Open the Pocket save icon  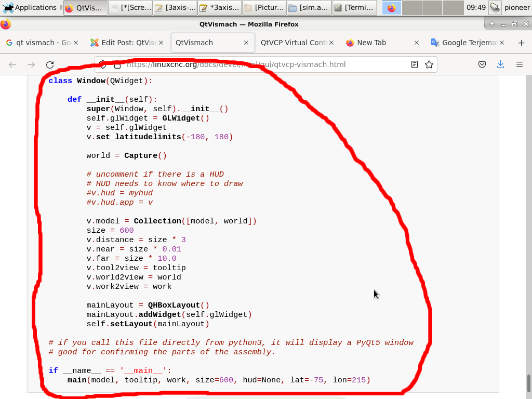[482, 64]
